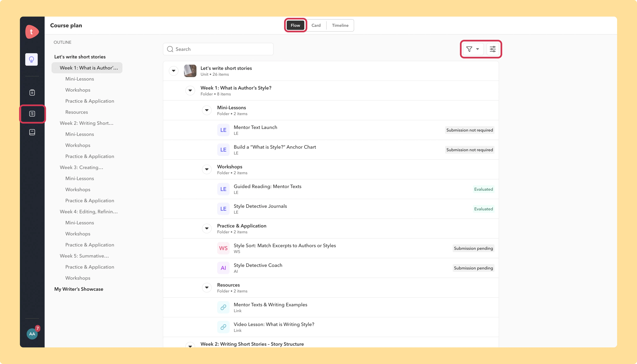This screenshot has height=364, width=637.
Task: Click Evaluated badge on Guided Reading: Mentor Texts
Action: click(483, 189)
